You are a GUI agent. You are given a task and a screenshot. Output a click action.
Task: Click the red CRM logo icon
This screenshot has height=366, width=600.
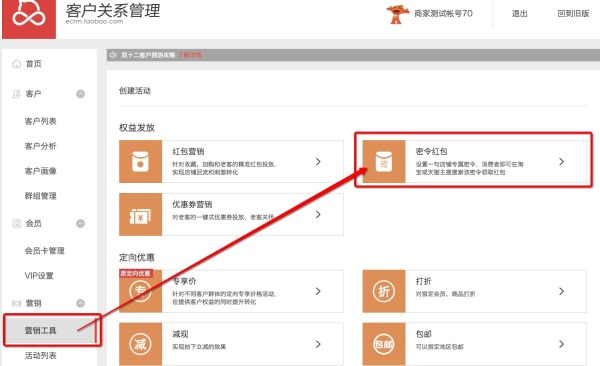point(29,18)
